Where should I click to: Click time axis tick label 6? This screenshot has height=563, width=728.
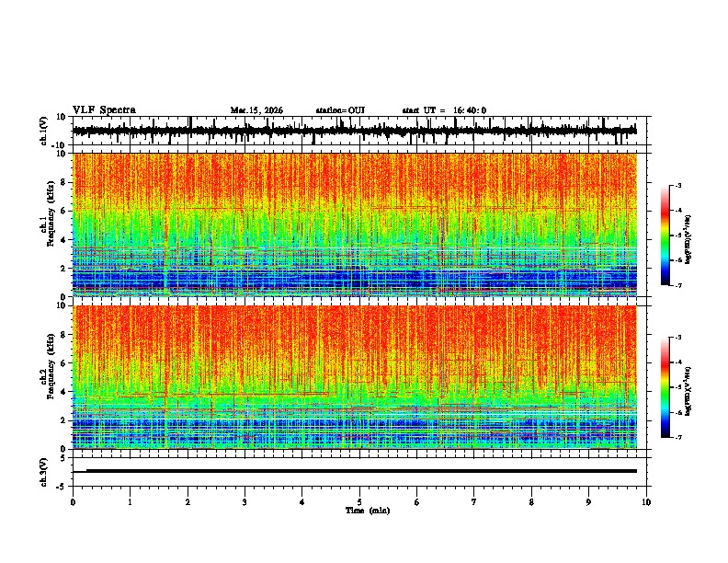click(417, 502)
